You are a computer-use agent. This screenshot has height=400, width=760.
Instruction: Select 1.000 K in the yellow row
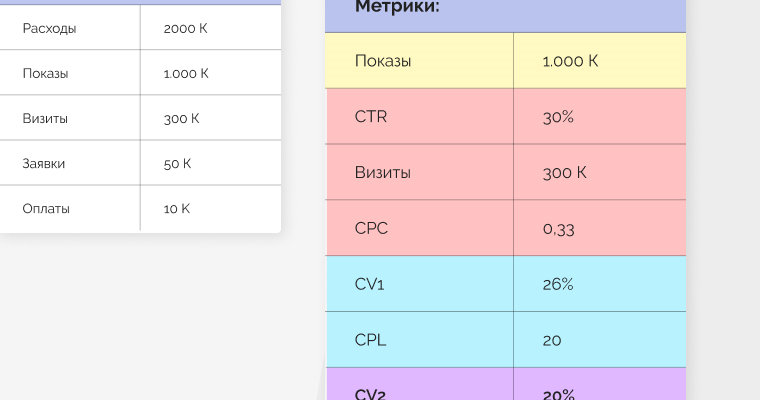pos(570,61)
